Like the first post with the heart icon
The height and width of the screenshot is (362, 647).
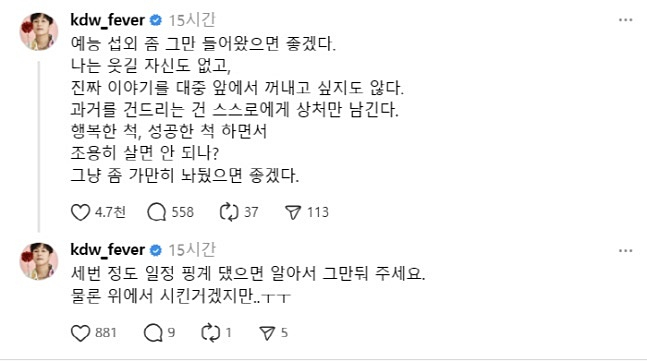click(80, 213)
